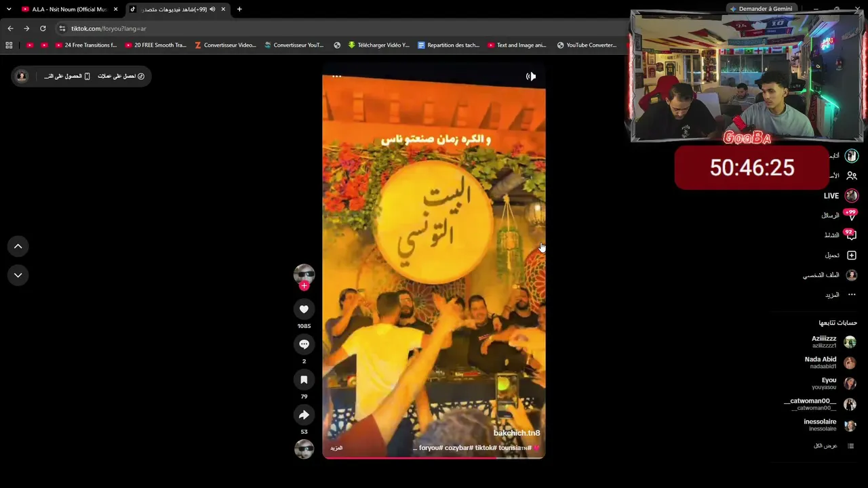The image size is (868, 488).
Task: Reload the TikTok page
Action: (43, 28)
